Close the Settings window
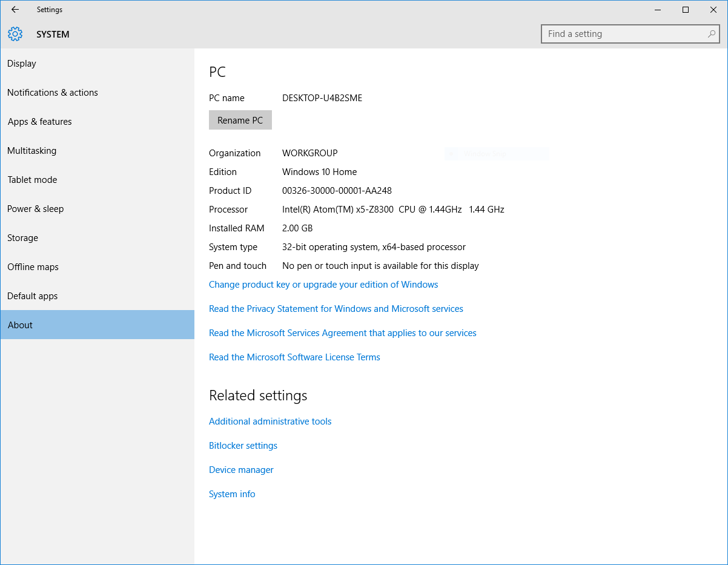Screen dimensions: 728x565 (713, 10)
